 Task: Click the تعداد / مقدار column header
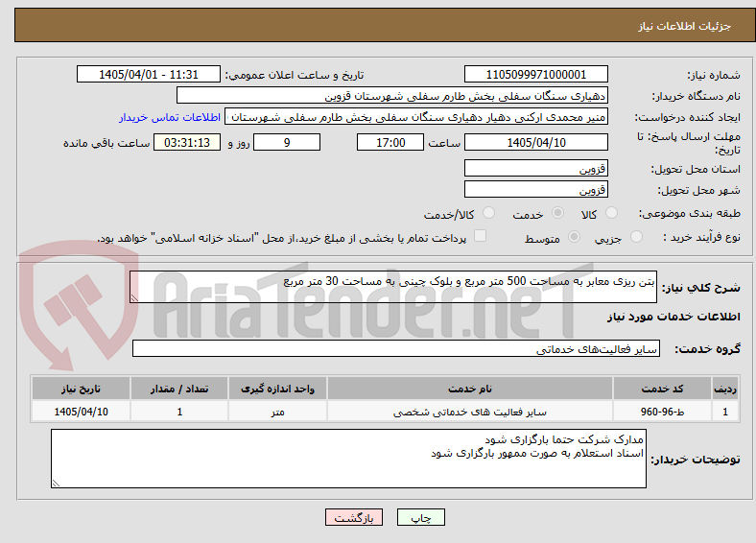[x=179, y=389]
